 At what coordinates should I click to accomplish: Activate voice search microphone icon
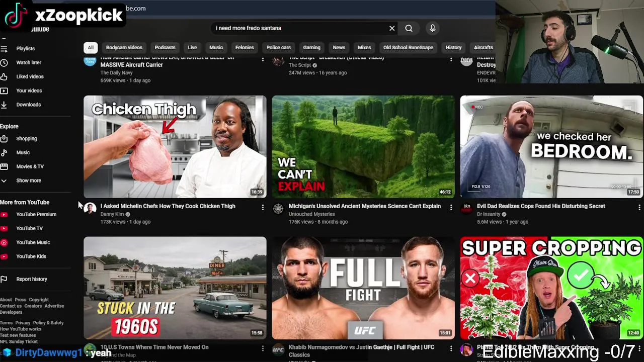pos(432,28)
